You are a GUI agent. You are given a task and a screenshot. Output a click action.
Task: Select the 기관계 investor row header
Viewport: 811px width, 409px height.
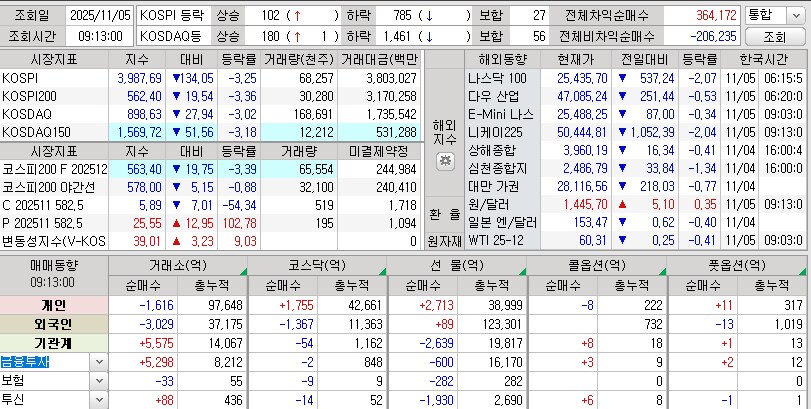(x=54, y=343)
